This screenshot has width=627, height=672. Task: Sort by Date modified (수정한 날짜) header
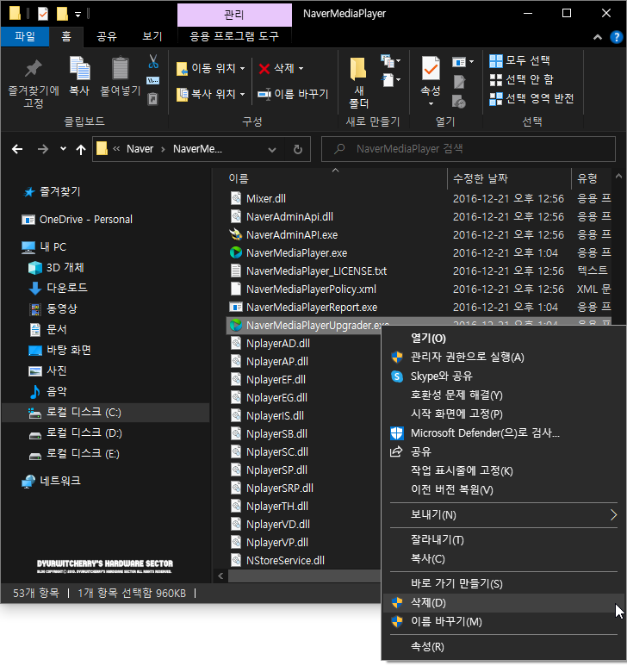coord(481,178)
